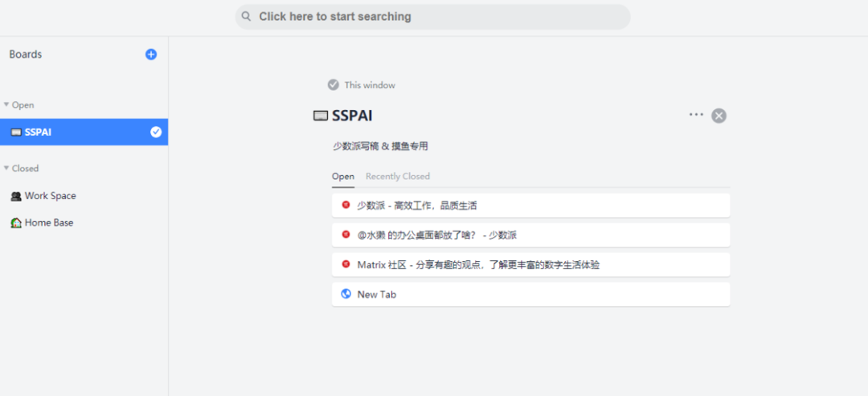Click the keyboard icon beside SSPAI heading
This screenshot has width=868, height=396.
point(321,116)
